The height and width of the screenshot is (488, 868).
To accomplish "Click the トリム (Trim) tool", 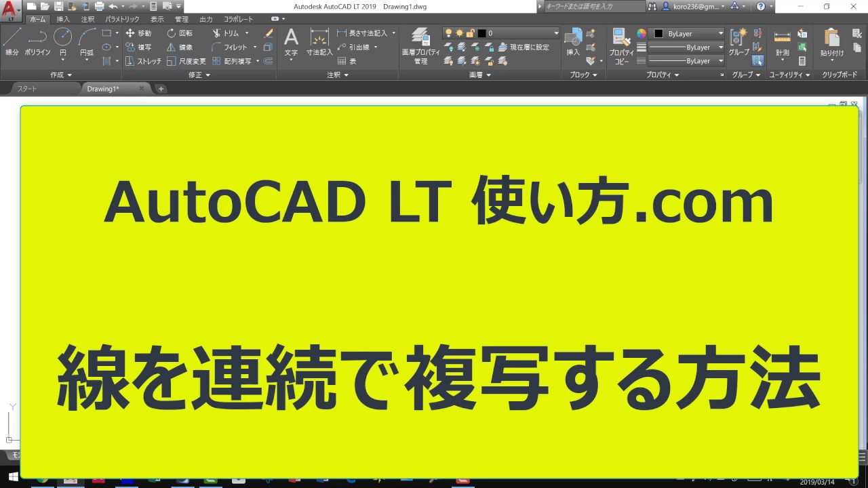I will (226, 33).
